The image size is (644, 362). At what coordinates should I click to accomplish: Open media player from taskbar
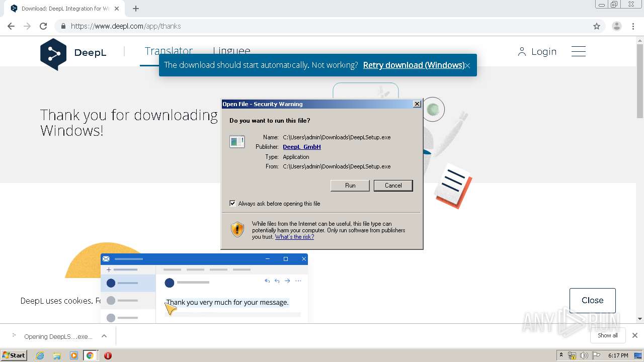73,355
